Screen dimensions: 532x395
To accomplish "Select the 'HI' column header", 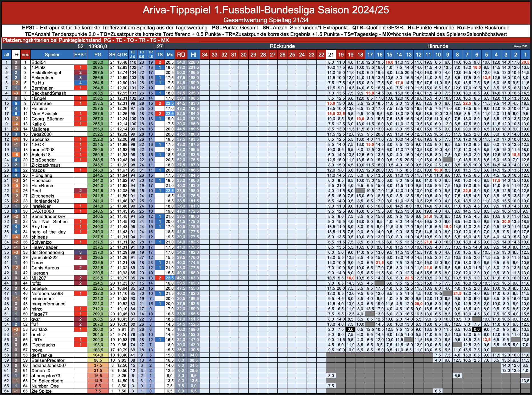I will pyautogui.click(x=193, y=55).
